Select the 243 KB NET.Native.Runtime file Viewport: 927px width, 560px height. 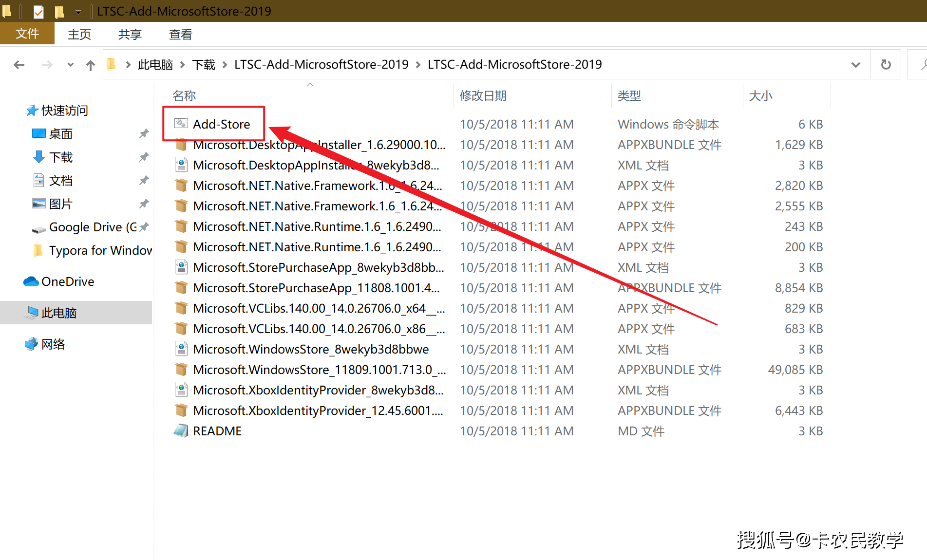coord(317,226)
